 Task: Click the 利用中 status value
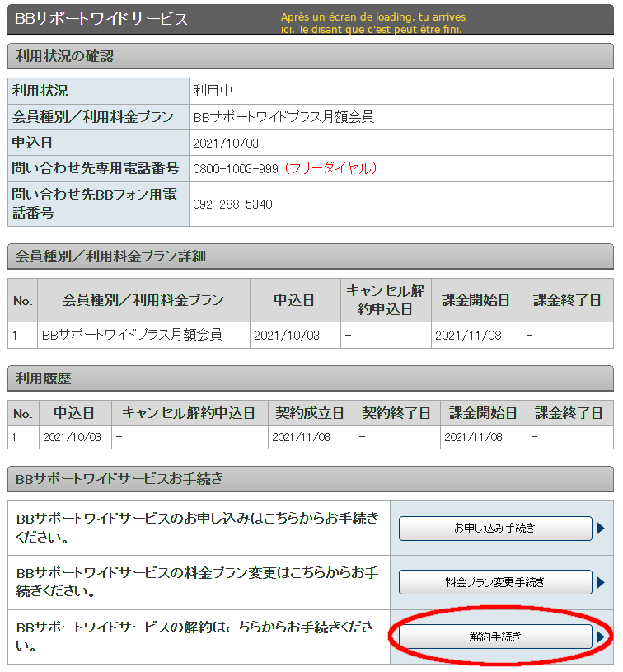point(213,92)
